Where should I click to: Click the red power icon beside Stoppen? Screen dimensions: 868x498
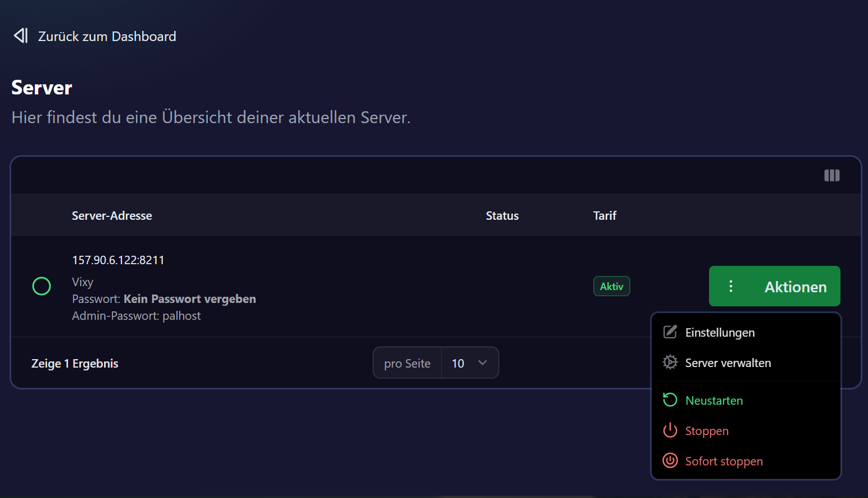(670, 431)
